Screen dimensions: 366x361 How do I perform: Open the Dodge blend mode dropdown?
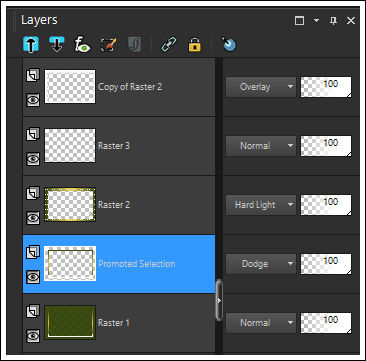click(x=261, y=264)
